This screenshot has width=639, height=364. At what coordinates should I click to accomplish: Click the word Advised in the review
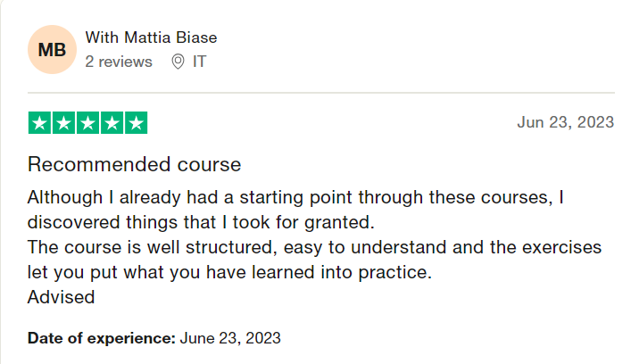61,297
